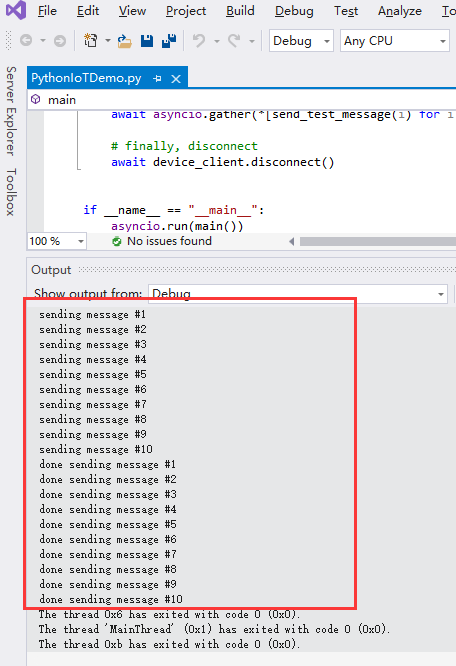456x666 pixels.
Task: Open the main navigation bar dropdown
Action: click(242, 100)
